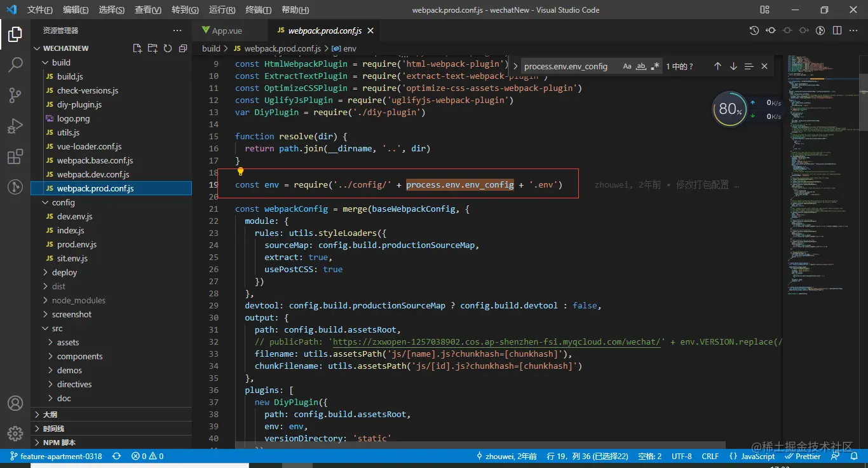The width and height of the screenshot is (868, 468).
Task: Expand the NPM 脚本 section
Action: pos(111,443)
